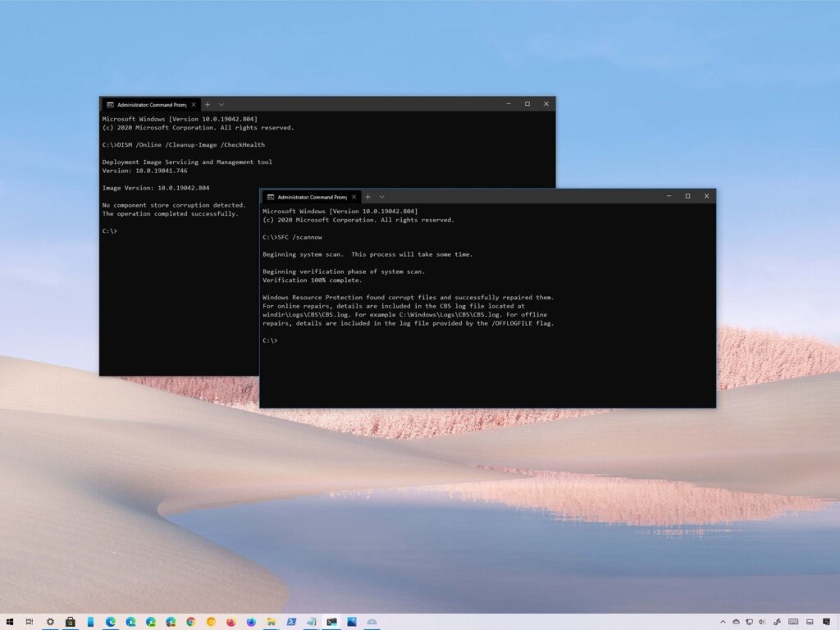This screenshot has height=630, width=840.
Task: Maximize the back DISM terminal window
Action: coord(527,104)
